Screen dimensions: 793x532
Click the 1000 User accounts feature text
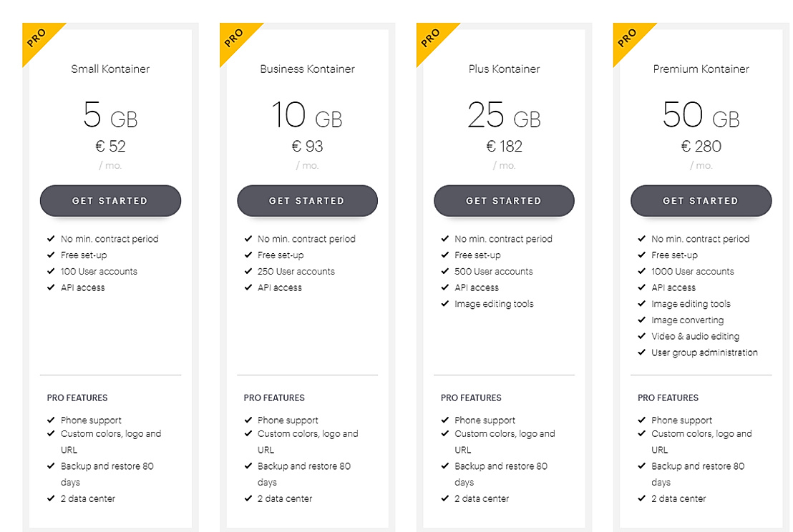[x=692, y=272]
